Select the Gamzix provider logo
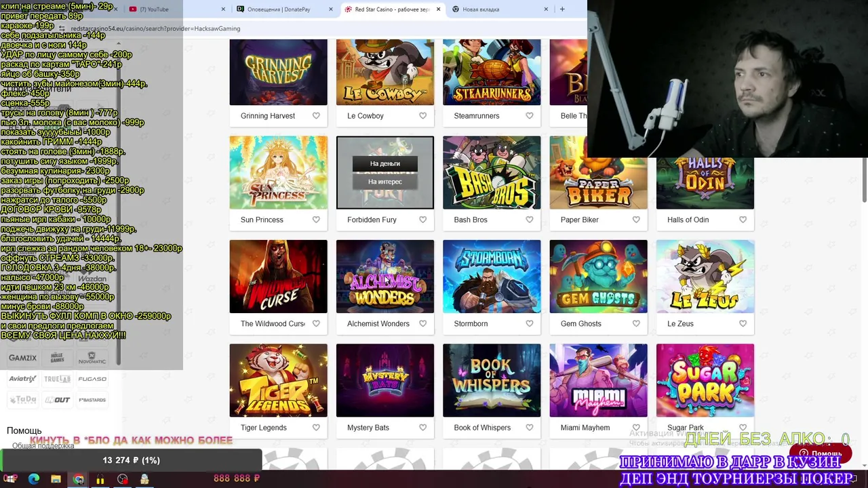Screen dimensions: 868x488 [22, 358]
